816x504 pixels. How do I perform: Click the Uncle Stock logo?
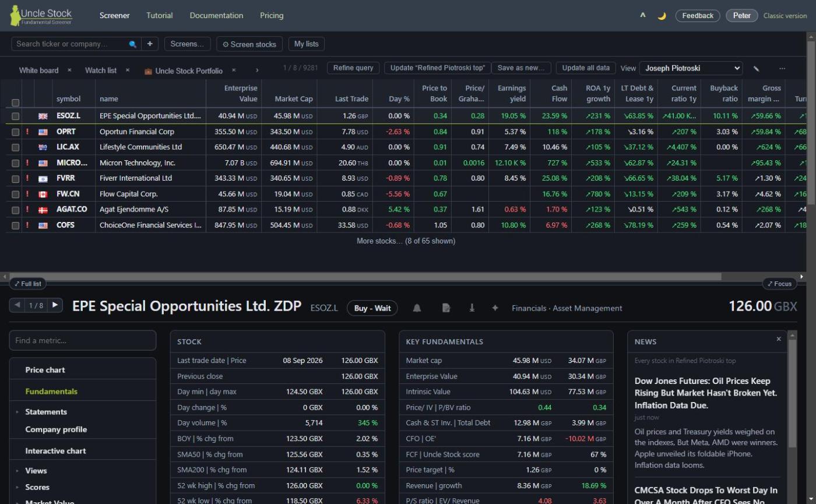pos(42,16)
